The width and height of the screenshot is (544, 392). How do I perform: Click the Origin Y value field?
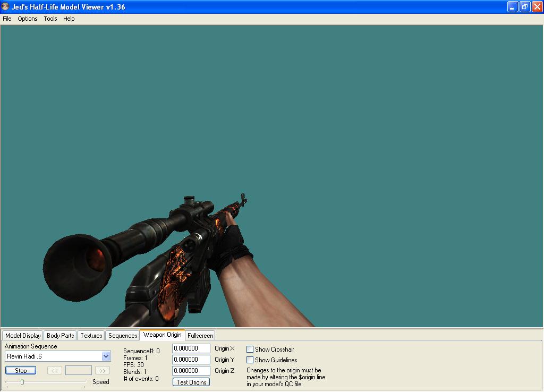(191, 360)
